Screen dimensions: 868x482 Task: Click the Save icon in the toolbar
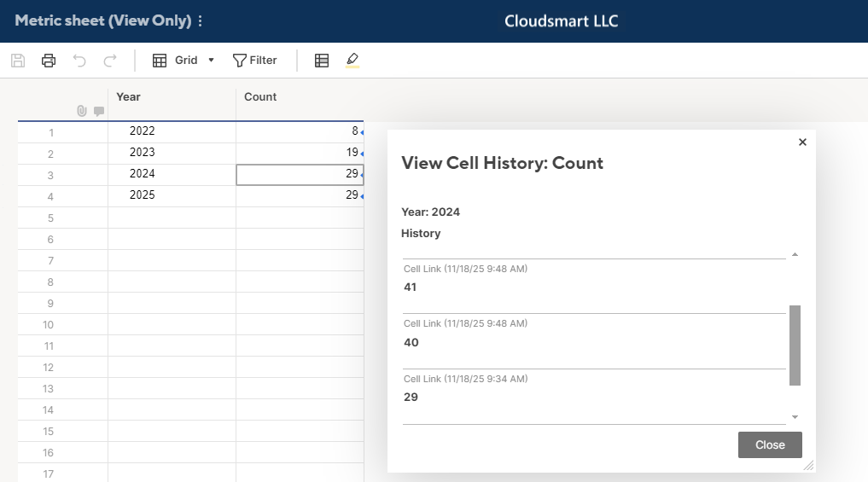[18, 61]
